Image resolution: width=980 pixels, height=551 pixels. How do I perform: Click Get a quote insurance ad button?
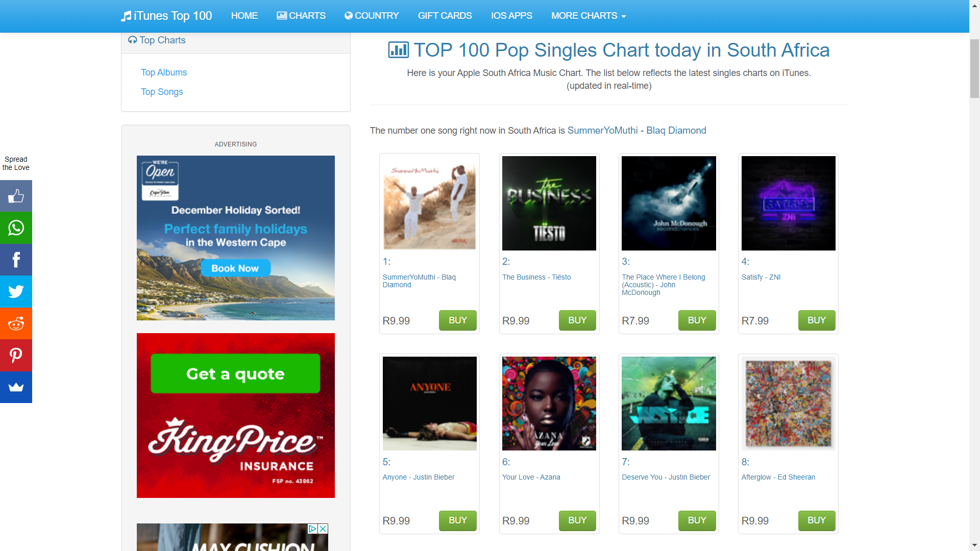235,373
